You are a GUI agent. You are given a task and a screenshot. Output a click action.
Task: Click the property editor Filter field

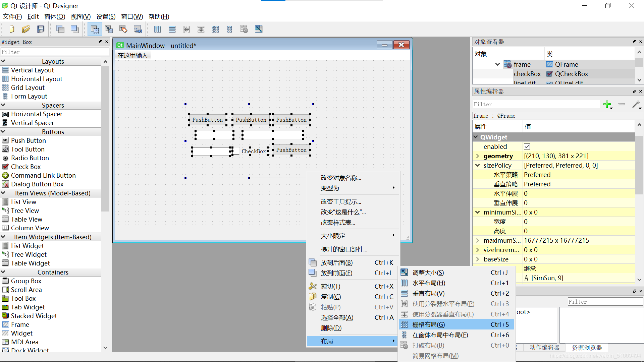pos(536,104)
